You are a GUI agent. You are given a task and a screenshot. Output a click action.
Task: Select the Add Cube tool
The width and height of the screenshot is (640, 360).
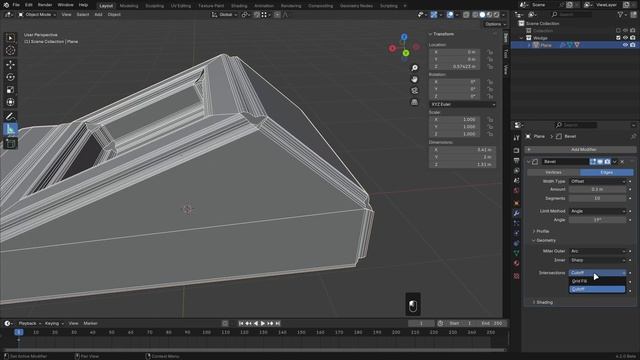(x=10, y=144)
